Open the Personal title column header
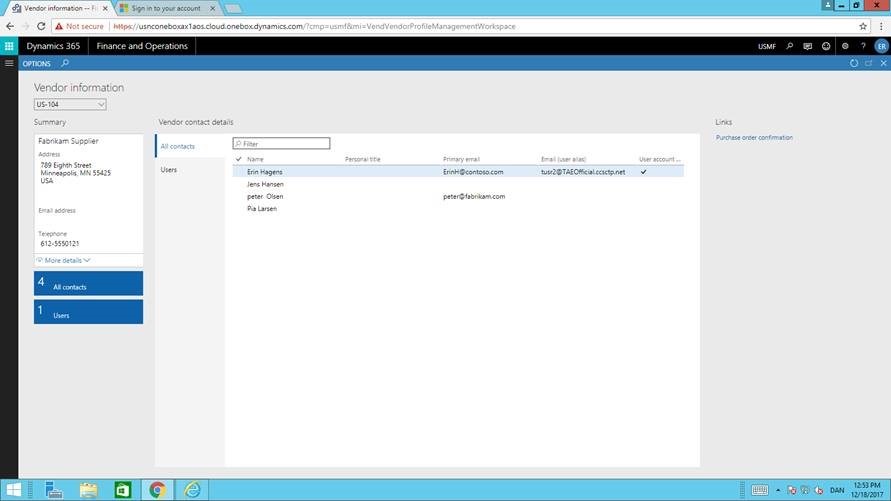The height and width of the screenshot is (501, 891). coord(363,159)
